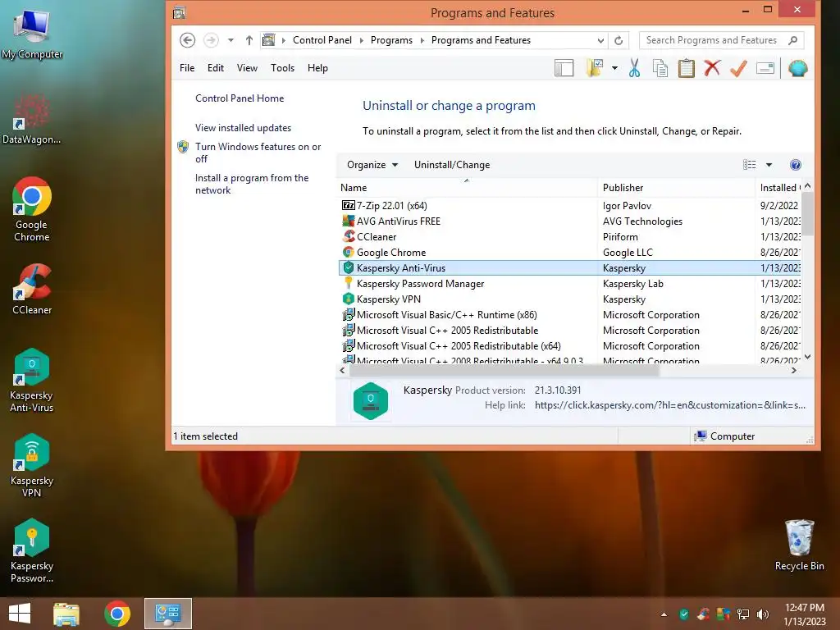This screenshot has height=630, width=840.
Task: Open the folder options icon dropdown arrow
Action: pos(614,68)
